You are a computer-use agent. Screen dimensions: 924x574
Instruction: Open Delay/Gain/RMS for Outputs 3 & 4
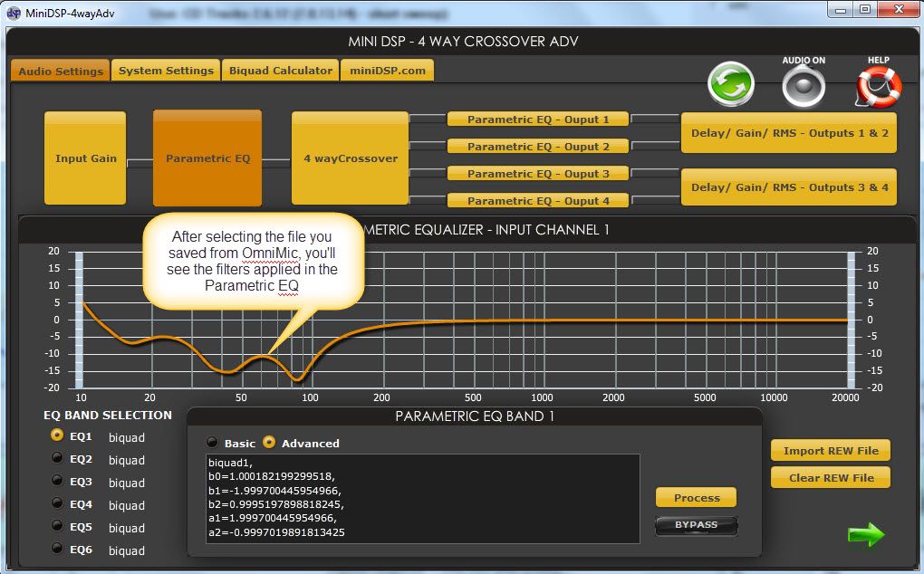tap(789, 187)
